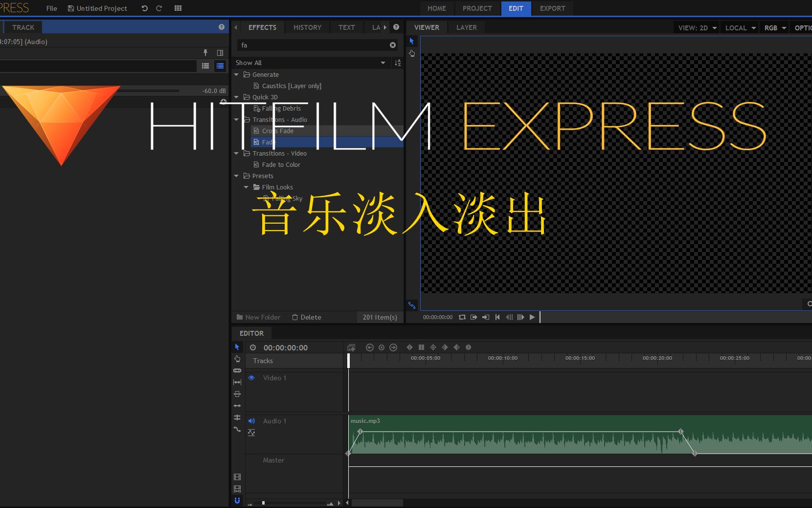This screenshot has height=508, width=812.
Task: Go to previous keyframe
Action: pos(370,347)
